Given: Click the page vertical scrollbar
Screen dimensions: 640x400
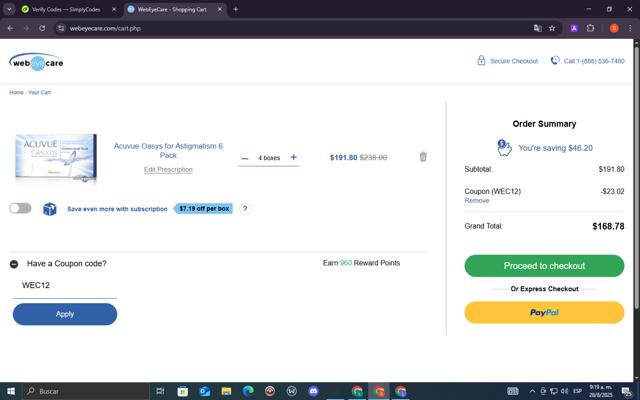Looking at the screenshot, I should [x=637, y=176].
